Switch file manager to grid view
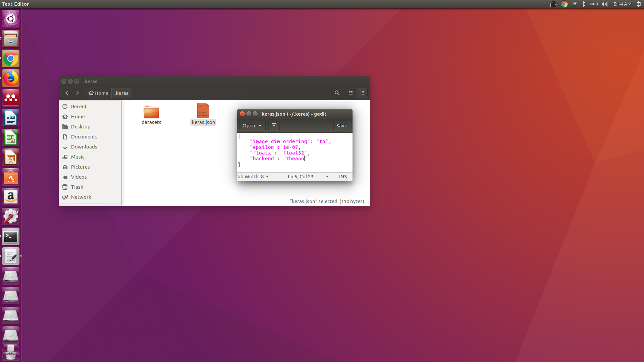Screen dimensions: 644x362 362,93
